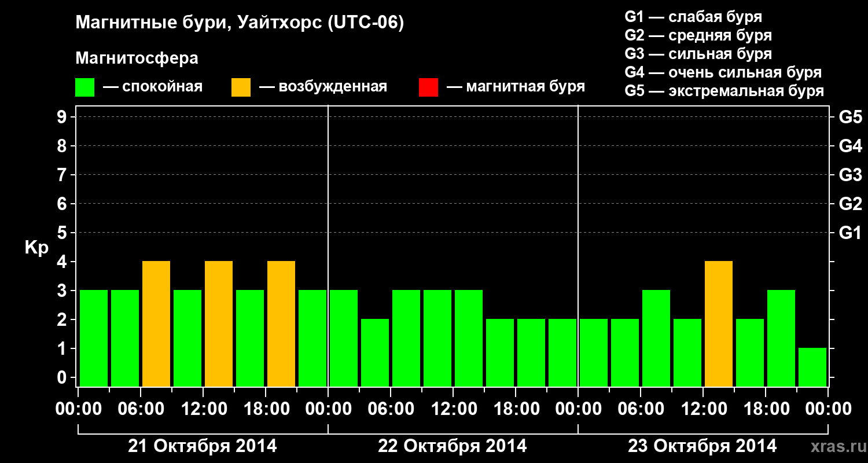The height and width of the screenshot is (463, 868).
Task: Click the '— спокойная' legend label
Action: pos(153,87)
